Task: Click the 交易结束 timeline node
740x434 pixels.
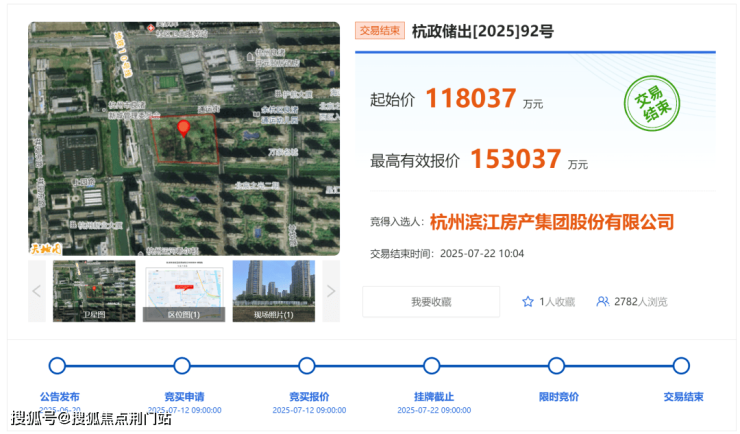Action: coord(681,366)
